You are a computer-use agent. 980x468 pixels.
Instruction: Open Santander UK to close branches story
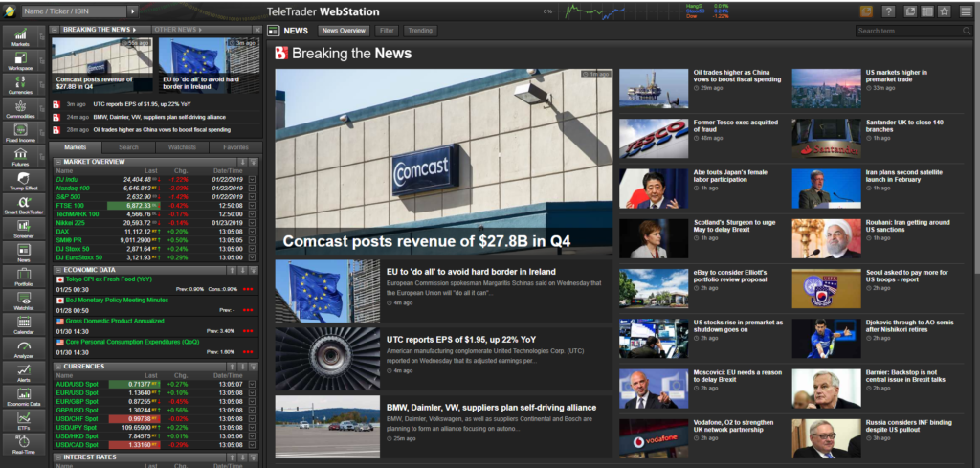(904, 126)
